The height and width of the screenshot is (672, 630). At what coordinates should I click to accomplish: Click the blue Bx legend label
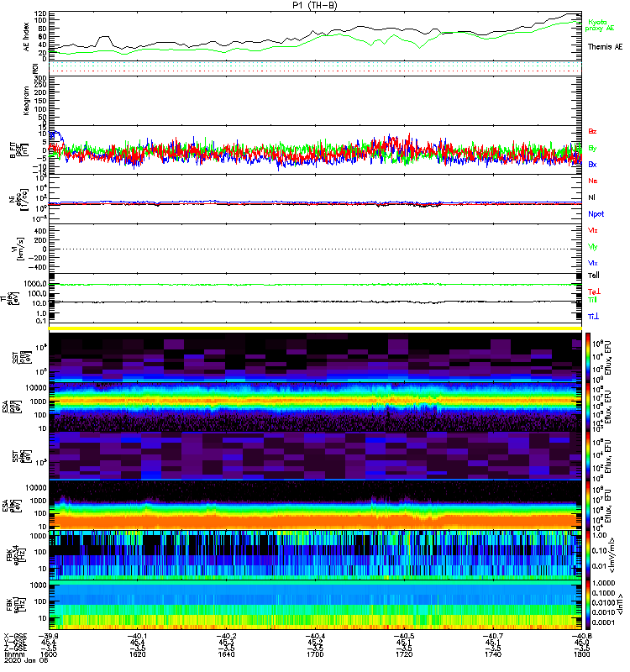coord(592,165)
